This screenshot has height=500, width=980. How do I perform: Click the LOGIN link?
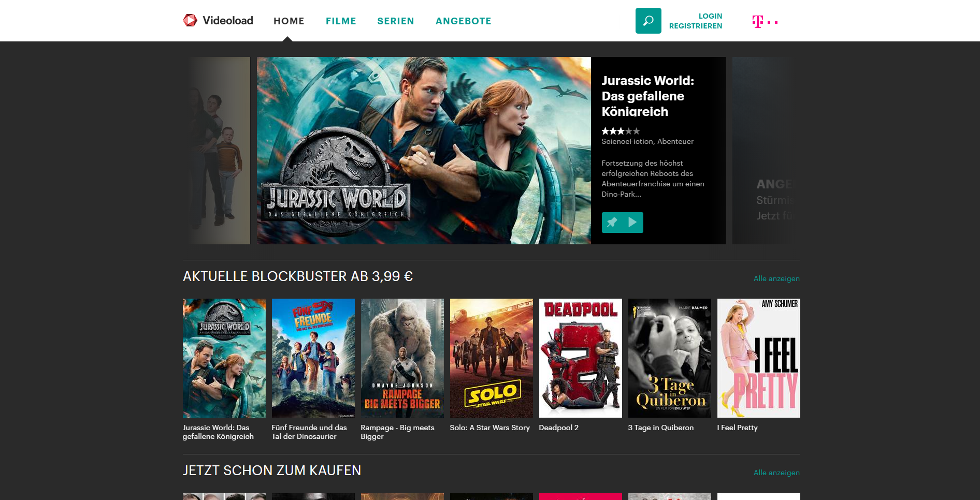pyautogui.click(x=710, y=16)
